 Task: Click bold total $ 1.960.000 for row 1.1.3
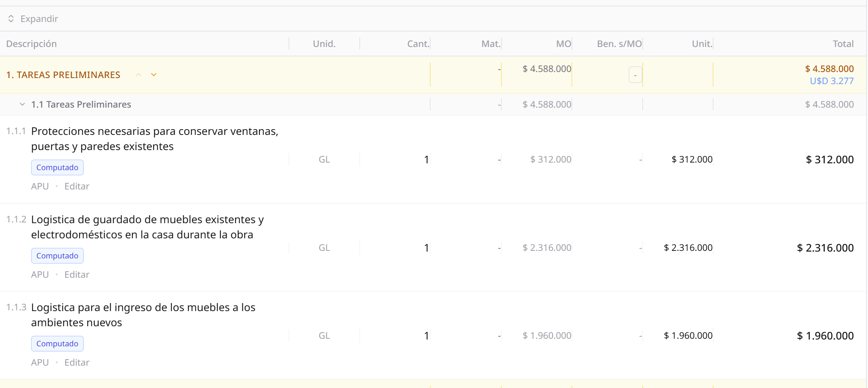[825, 336]
